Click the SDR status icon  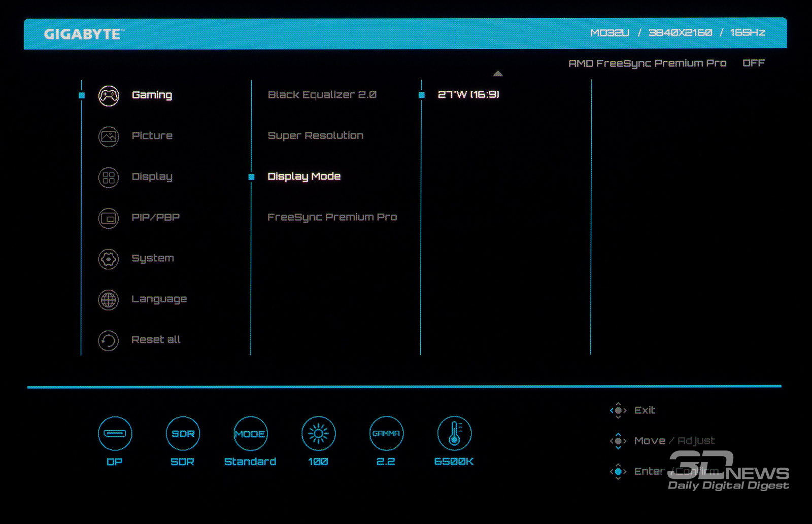tap(183, 434)
